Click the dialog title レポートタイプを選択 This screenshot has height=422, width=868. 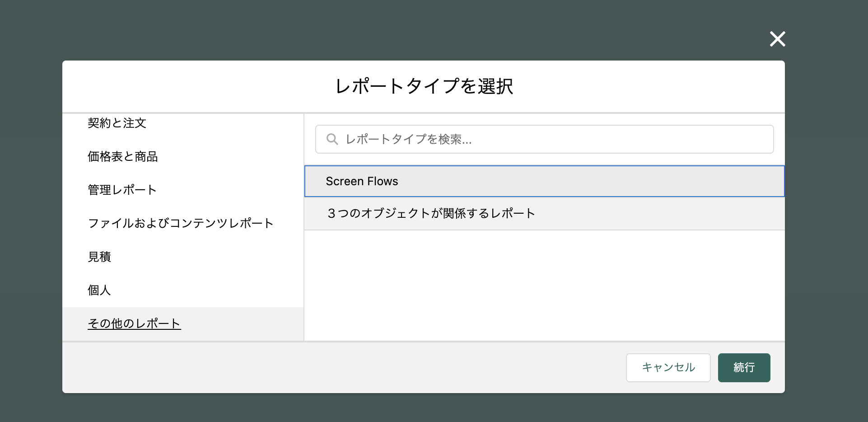point(424,86)
